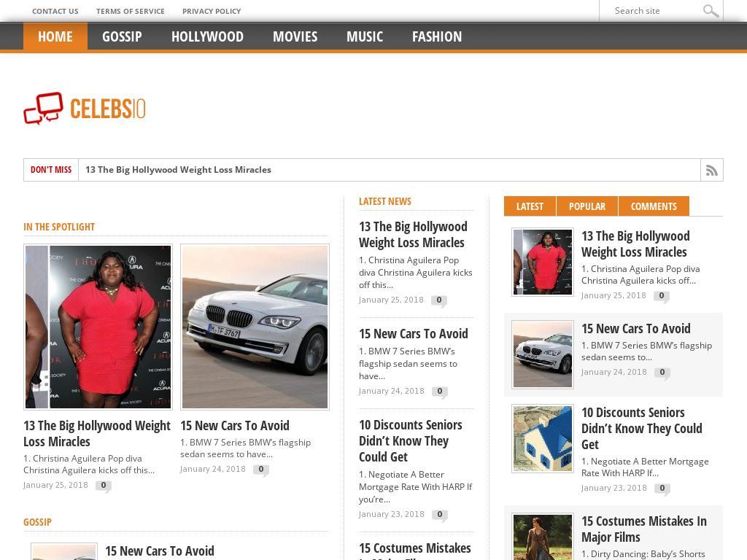Click the Don't Miss ticker headline
The width and height of the screenshot is (747, 560).
pyautogui.click(x=178, y=169)
